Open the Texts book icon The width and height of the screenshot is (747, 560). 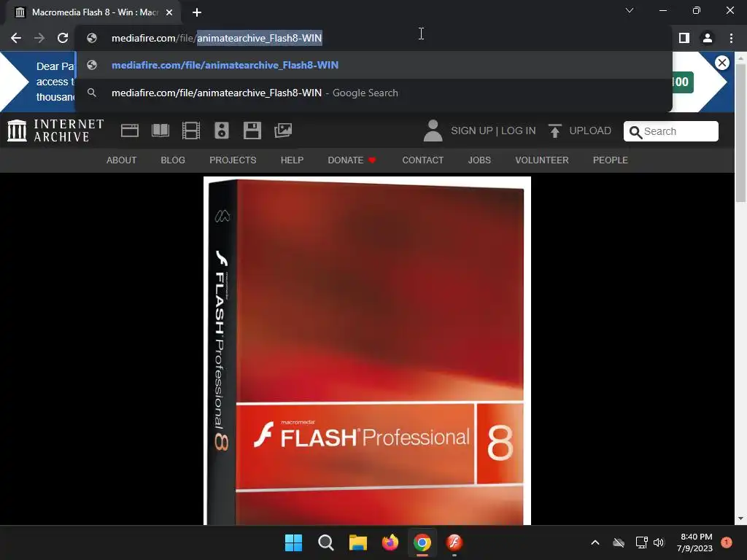tap(160, 131)
